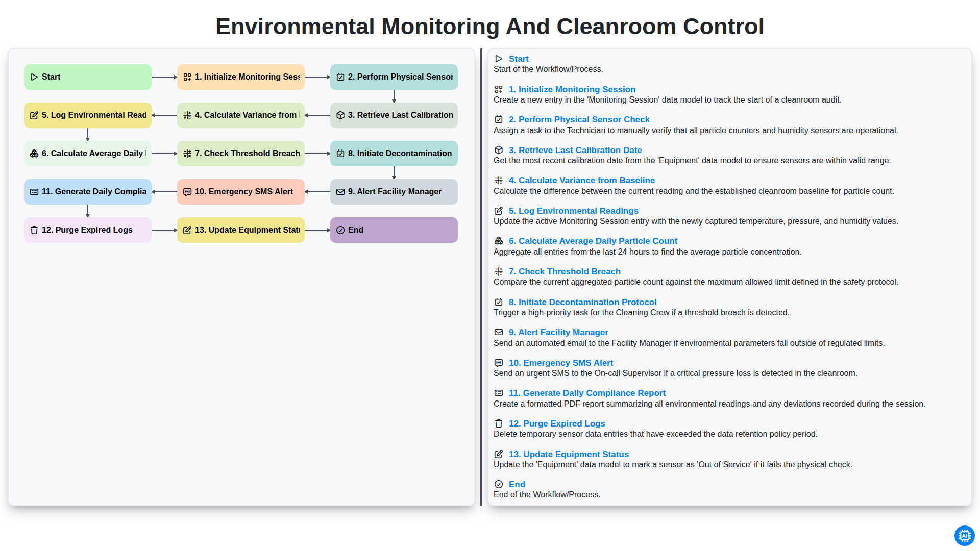
Task: Click the checkmark circle icon in the End node
Action: click(x=340, y=230)
